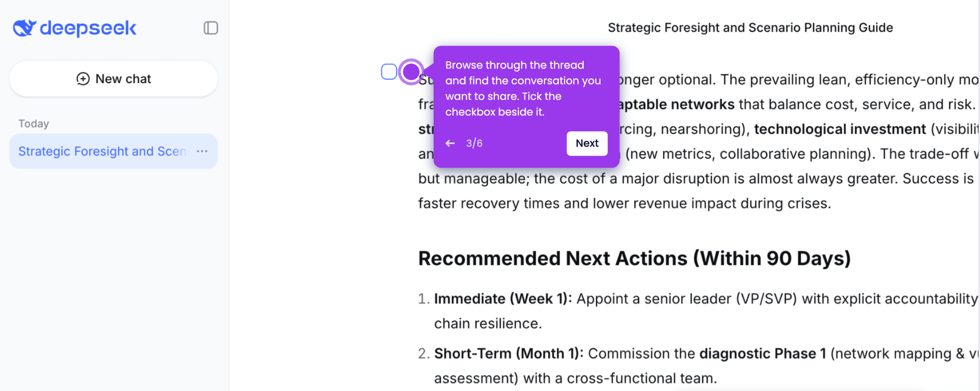Click the conversation title at the top

point(750,27)
